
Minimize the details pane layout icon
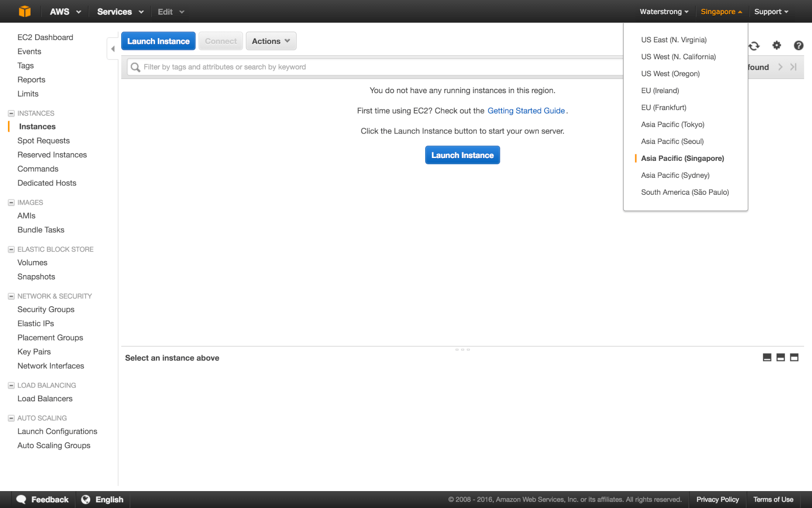(767, 357)
